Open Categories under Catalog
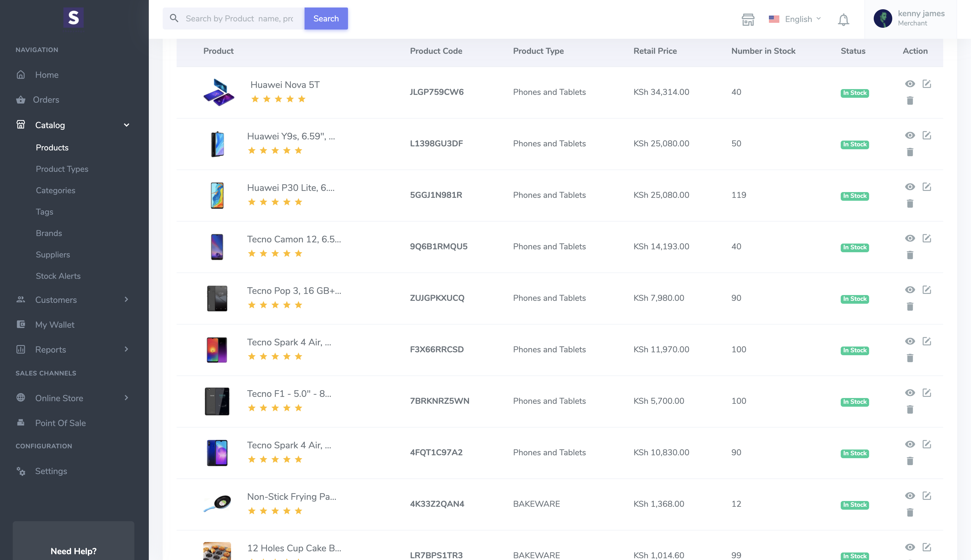 tap(55, 190)
